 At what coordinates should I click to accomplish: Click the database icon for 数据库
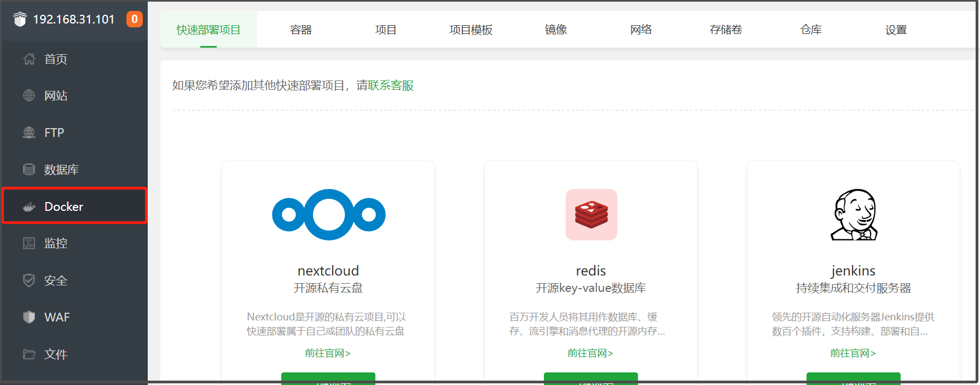point(29,169)
